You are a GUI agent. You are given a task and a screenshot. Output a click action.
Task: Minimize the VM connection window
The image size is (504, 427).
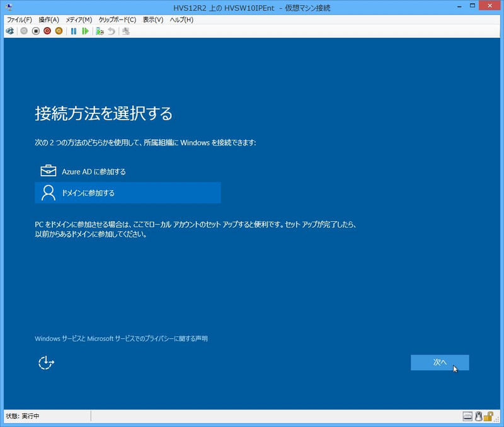(x=460, y=6)
